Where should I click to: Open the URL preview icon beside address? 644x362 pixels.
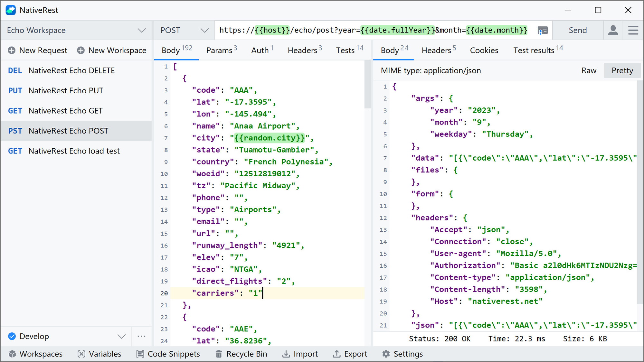click(543, 30)
